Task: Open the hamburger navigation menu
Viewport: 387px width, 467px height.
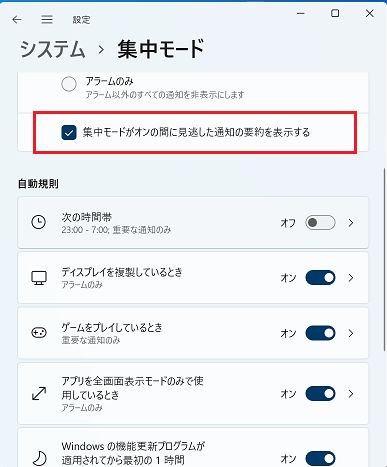Action: [x=47, y=19]
